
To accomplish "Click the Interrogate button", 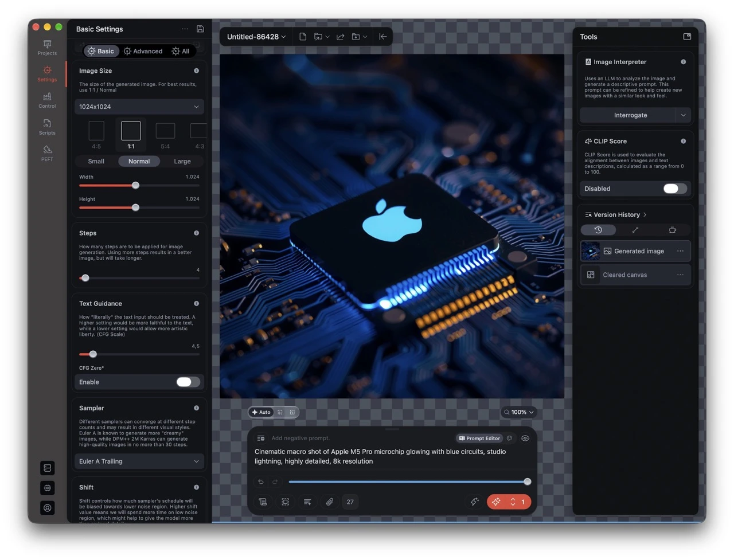I will (628, 115).
